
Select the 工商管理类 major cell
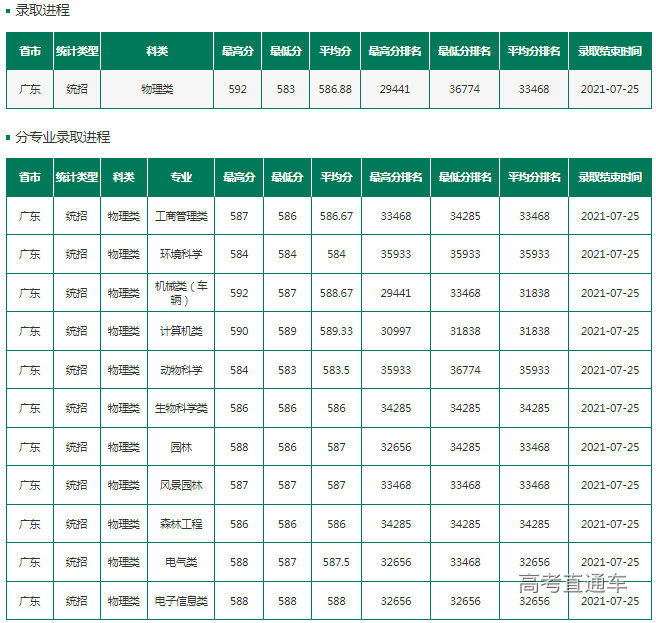(181, 216)
